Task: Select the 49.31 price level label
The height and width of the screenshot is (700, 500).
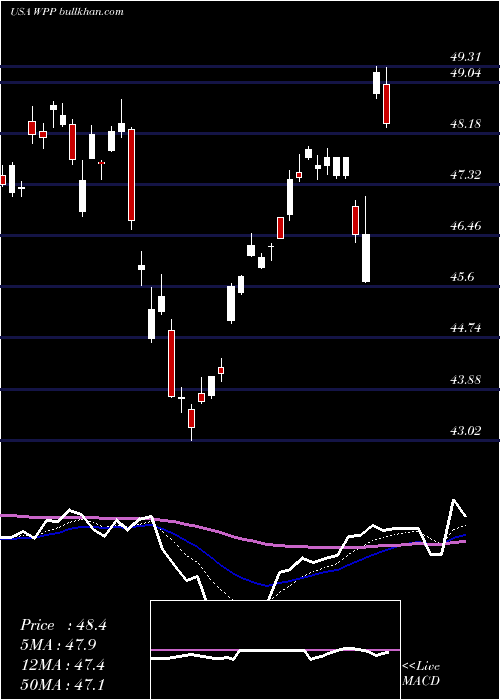Action: coord(466,57)
